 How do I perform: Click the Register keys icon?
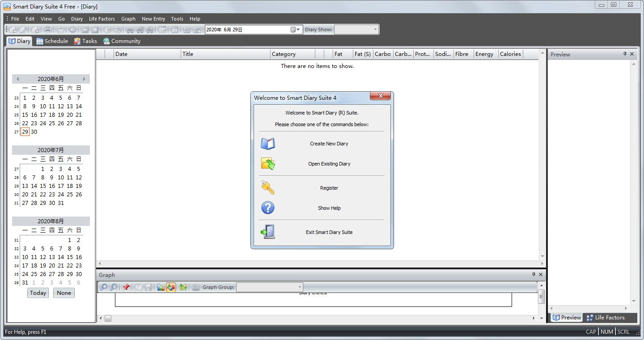pos(267,188)
